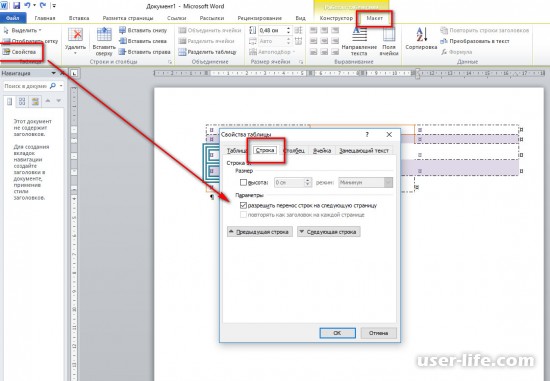The width and height of the screenshot is (550, 381).
Task: Click Next Row (Следующая строка) button
Action: [x=328, y=232]
